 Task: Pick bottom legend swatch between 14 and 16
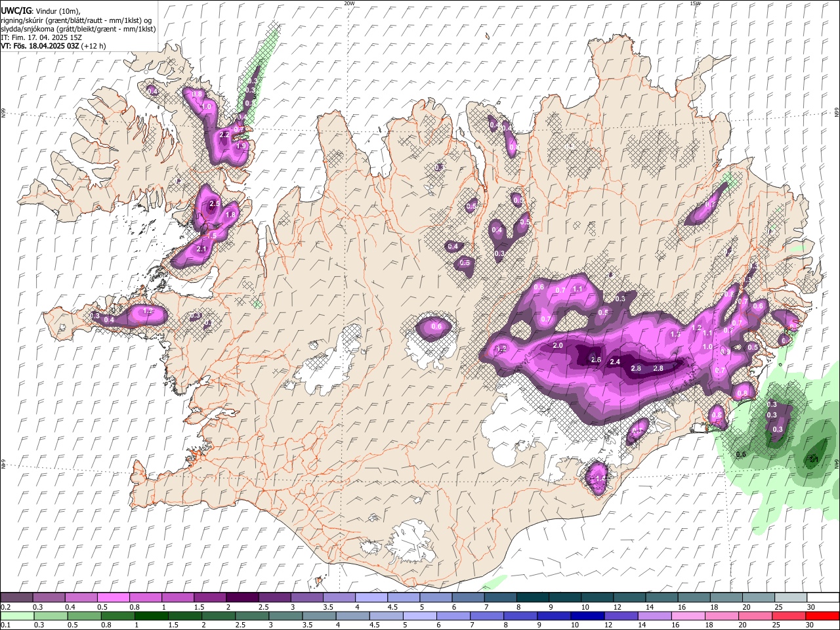[654, 616]
